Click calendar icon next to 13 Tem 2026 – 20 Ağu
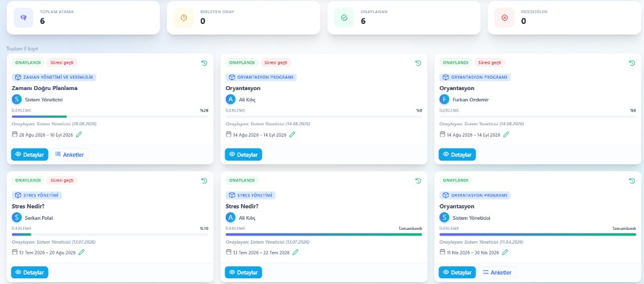 15,252
